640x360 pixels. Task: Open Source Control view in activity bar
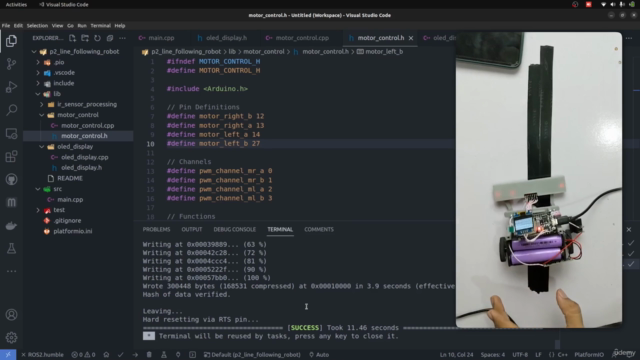click(x=11, y=64)
